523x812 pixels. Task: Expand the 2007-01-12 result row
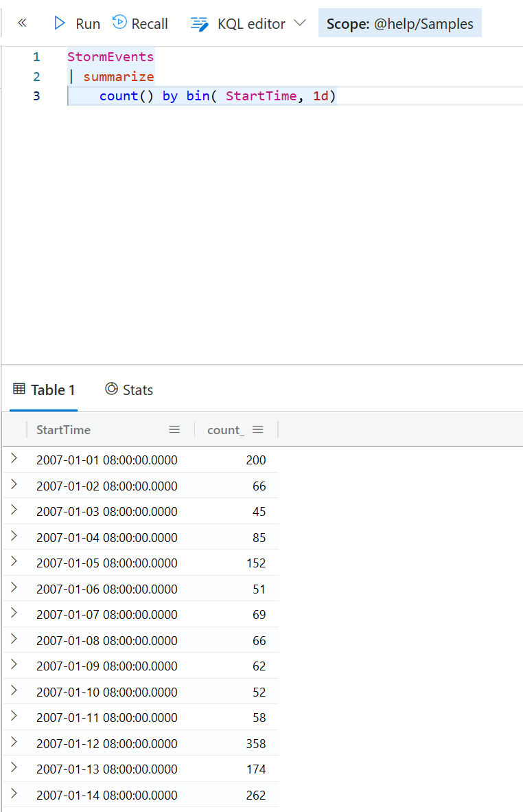pos(14,743)
